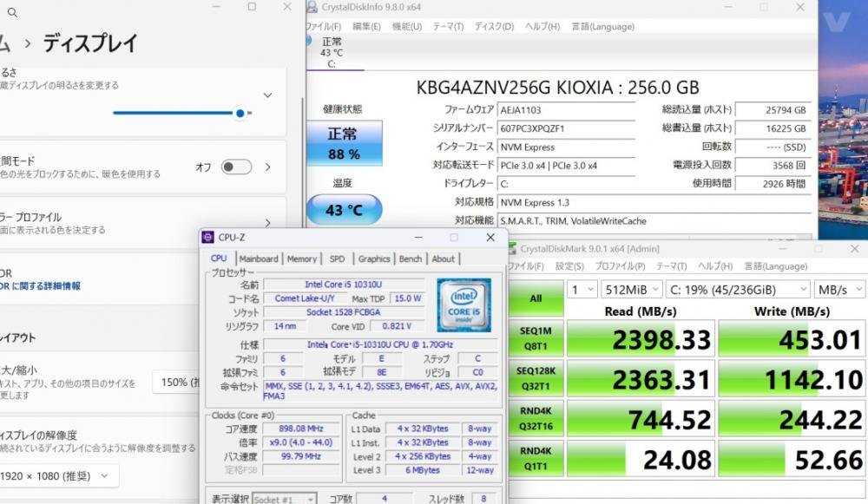This screenshot has width=868, height=504.
Task: Click the SEQ1M read result 2398.33
Action: [x=641, y=338]
